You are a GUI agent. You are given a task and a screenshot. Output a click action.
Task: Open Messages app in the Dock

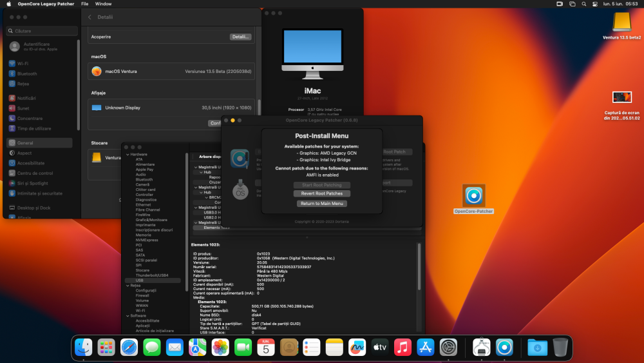[152, 348]
